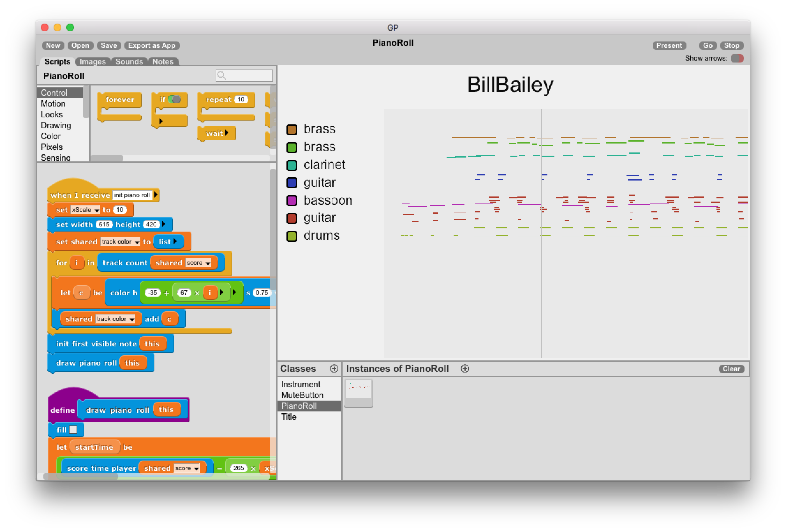Select the Title class

click(x=309, y=417)
